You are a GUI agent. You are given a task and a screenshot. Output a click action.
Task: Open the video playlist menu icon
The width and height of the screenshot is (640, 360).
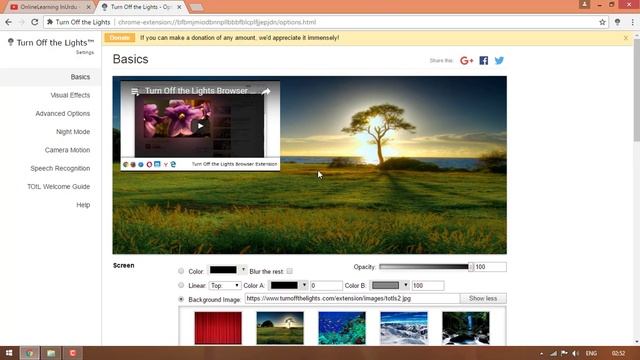[x=135, y=91]
